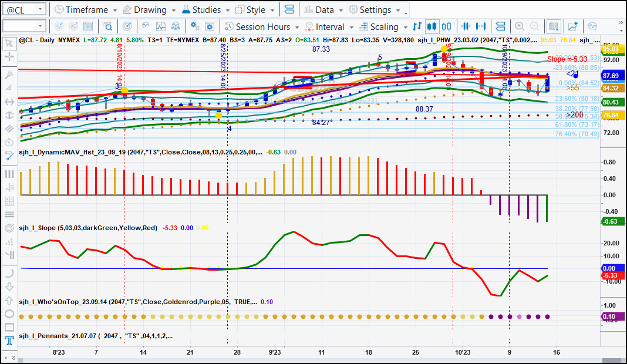Select the arc drawing tool
This screenshot has height=364, width=627.
[9, 273]
